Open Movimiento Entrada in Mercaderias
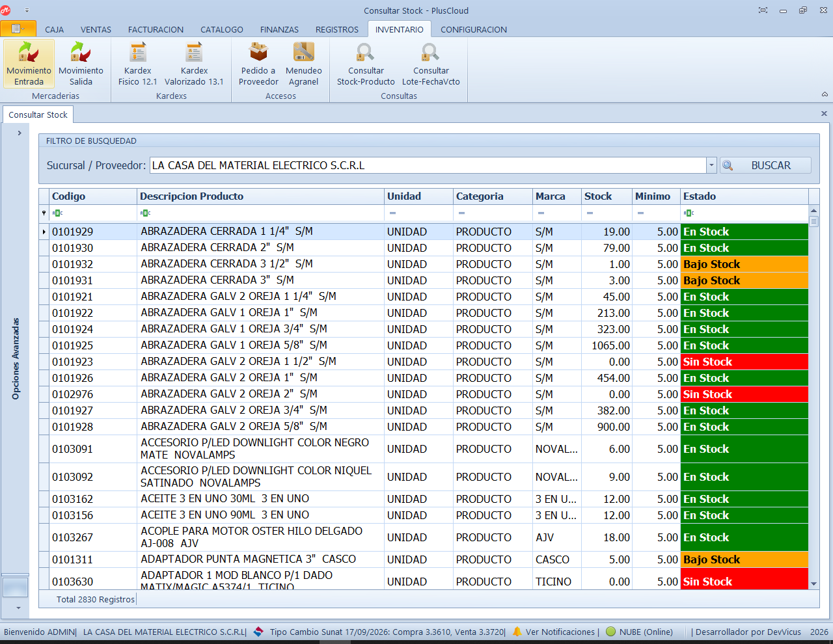833x644 pixels. point(29,63)
